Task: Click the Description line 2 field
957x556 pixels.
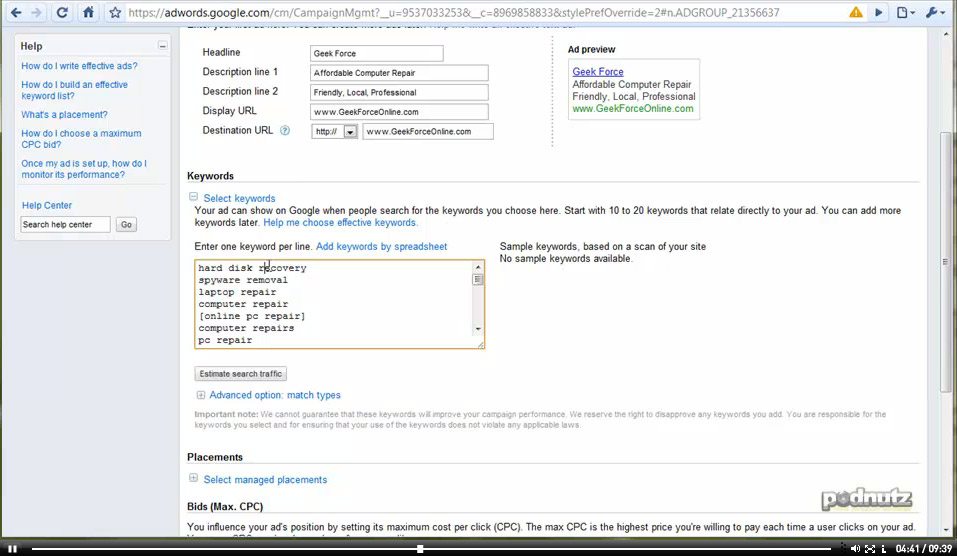Action: click(x=399, y=93)
